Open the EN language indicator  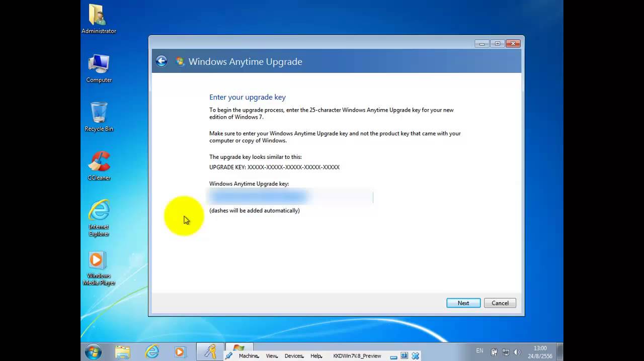click(479, 351)
